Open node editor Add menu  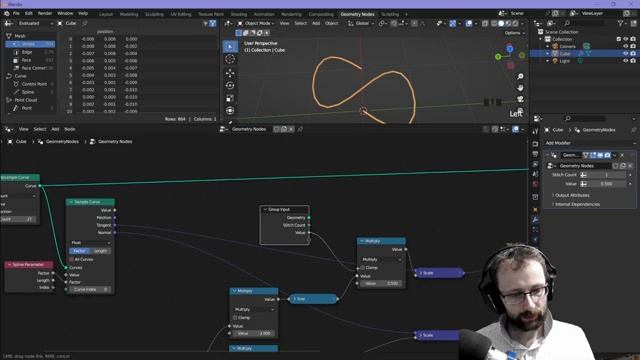(x=55, y=129)
